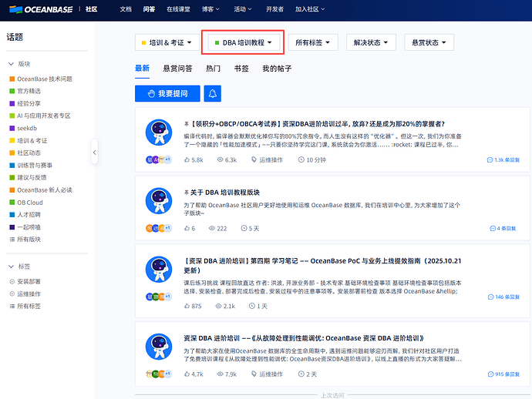Screen dimensions: 532x399
Task: Click the 安装部署 tag icon in sidebar
Action: point(11,280)
